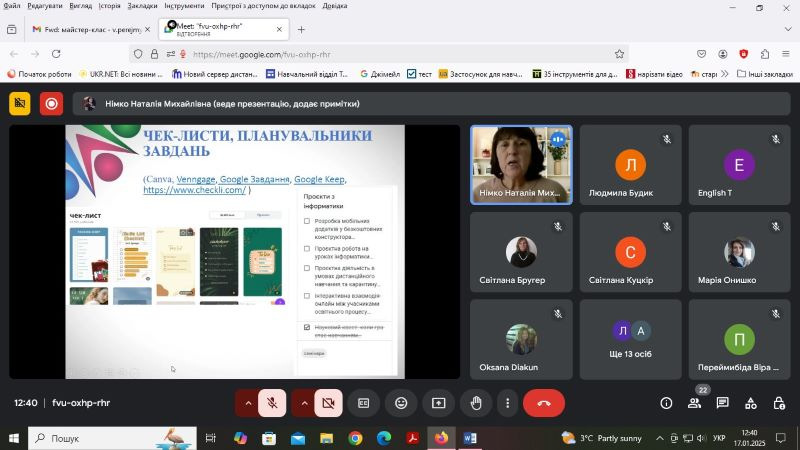The height and width of the screenshot is (450, 800).
Task: Raise hand in the meeting
Action: pyautogui.click(x=476, y=403)
